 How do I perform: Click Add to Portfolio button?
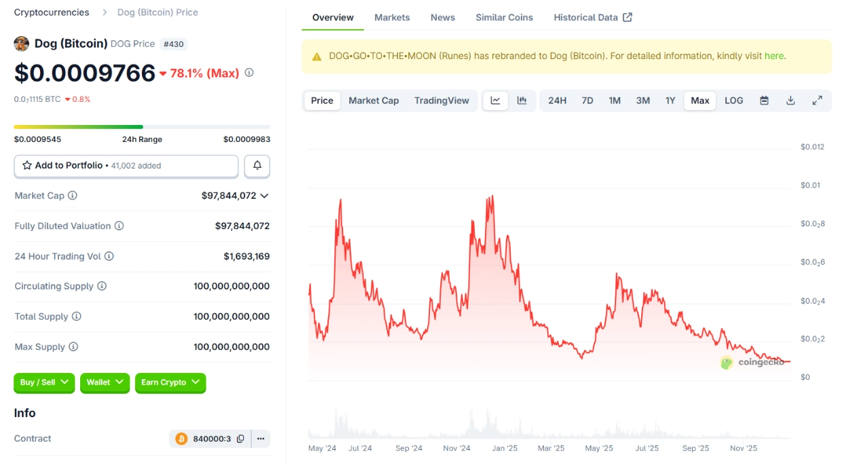(126, 166)
